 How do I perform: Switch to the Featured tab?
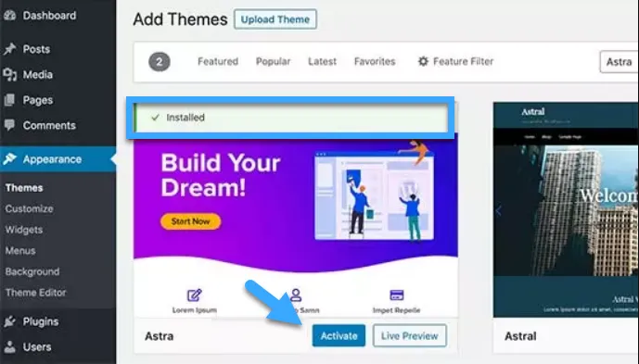218,61
